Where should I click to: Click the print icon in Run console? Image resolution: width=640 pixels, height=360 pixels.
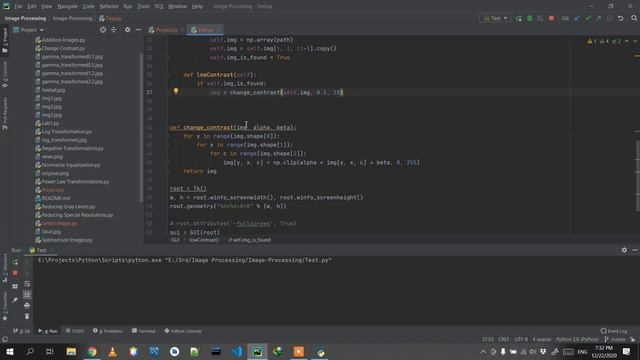click(27, 305)
